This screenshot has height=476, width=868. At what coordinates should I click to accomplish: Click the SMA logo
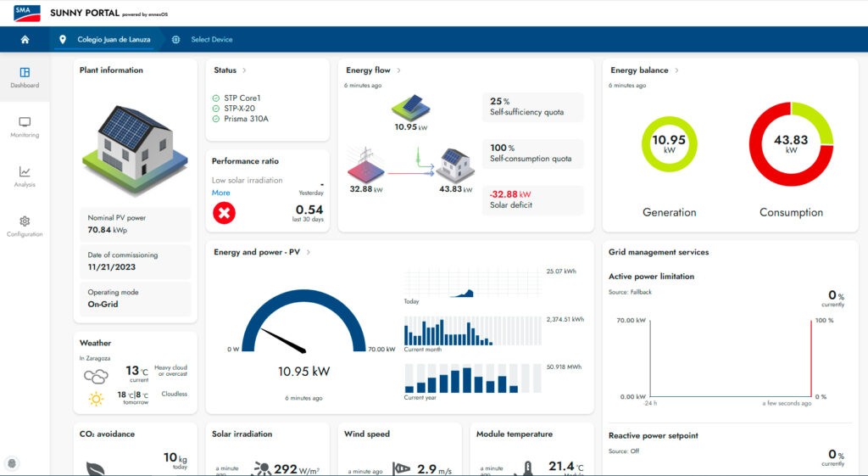pyautogui.click(x=27, y=13)
